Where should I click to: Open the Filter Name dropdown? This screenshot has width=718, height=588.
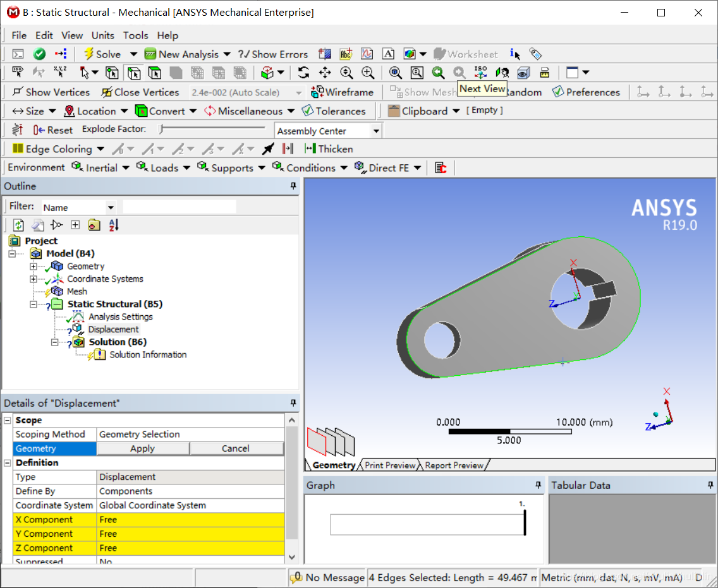point(111,207)
